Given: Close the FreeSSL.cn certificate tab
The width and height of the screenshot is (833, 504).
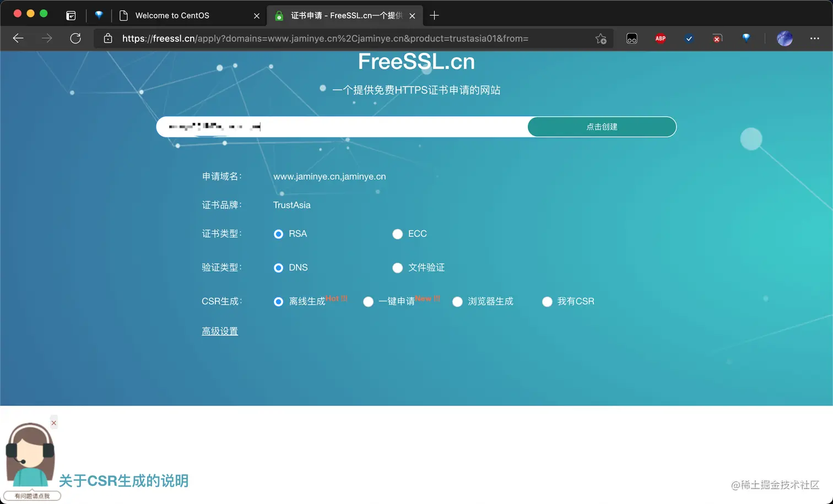Looking at the screenshot, I should point(412,16).
